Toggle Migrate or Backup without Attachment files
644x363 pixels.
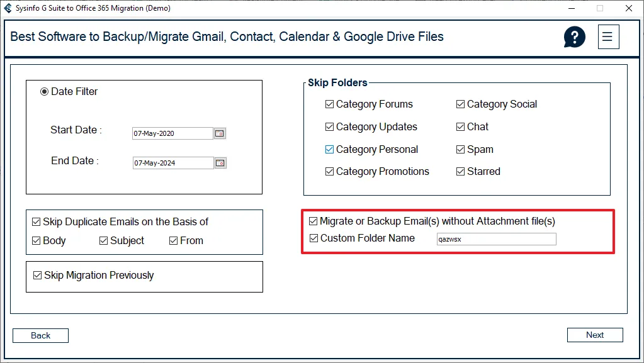314,221
